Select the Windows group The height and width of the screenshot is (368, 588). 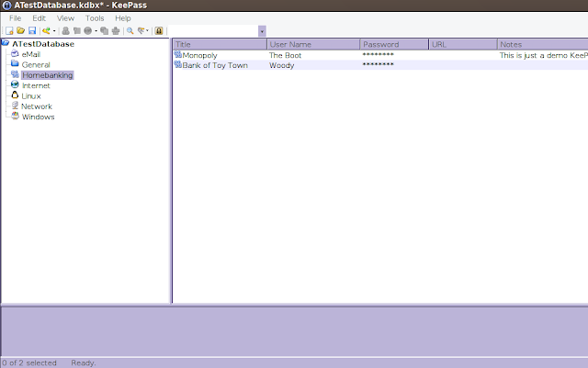point(38,117)
